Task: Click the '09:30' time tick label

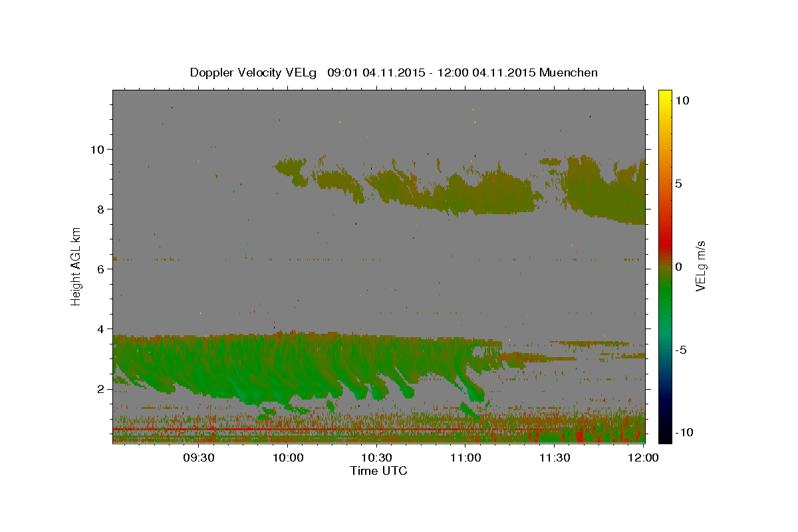Action: 199,458
